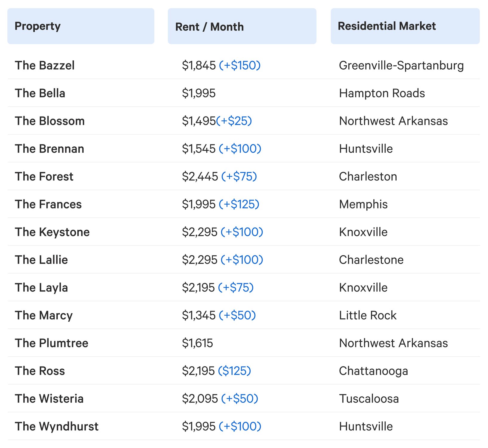The image size is (488, 448).
Task: Click the ($125) link for The Ross
Action: point(234,371)
